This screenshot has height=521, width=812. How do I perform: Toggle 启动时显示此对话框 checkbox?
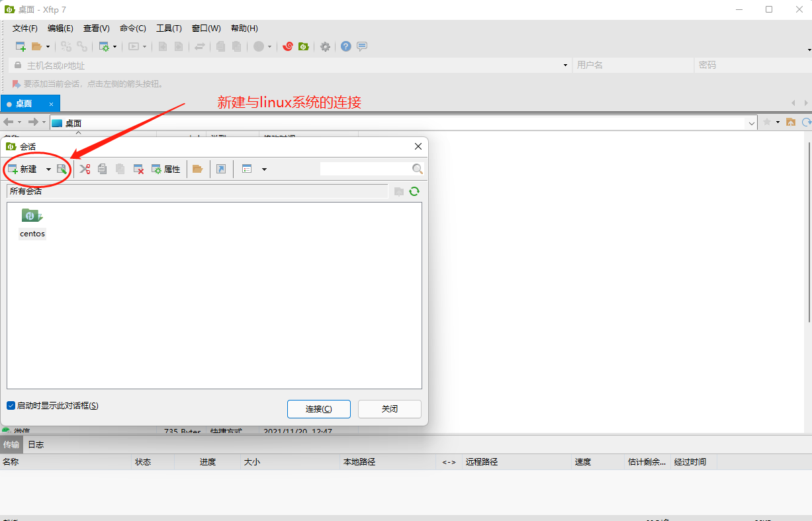(x=11, y=405)
